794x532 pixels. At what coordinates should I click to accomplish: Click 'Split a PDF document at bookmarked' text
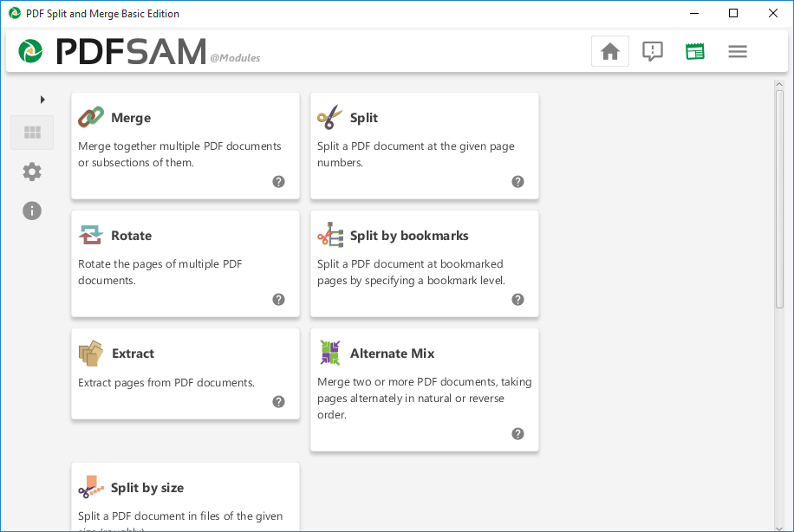[x=410, y=263]
